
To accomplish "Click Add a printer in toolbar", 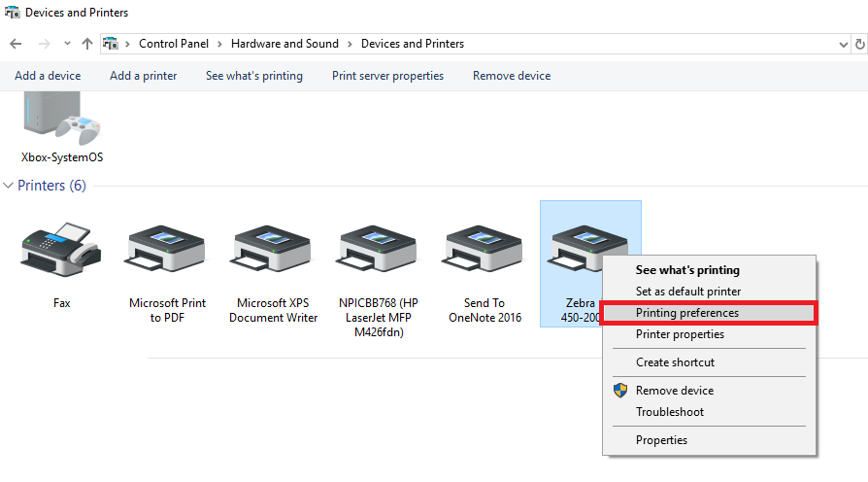I will 144,76.
